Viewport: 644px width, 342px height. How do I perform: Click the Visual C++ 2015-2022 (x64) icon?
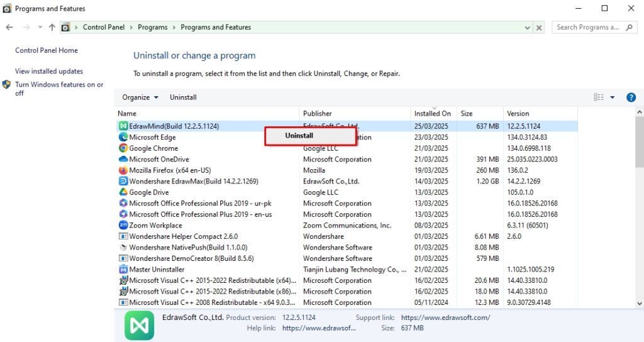[123, 280]
